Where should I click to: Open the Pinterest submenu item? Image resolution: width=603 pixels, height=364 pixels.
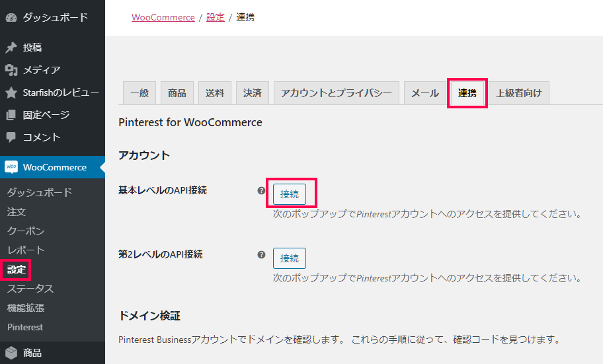pos(25,327)
